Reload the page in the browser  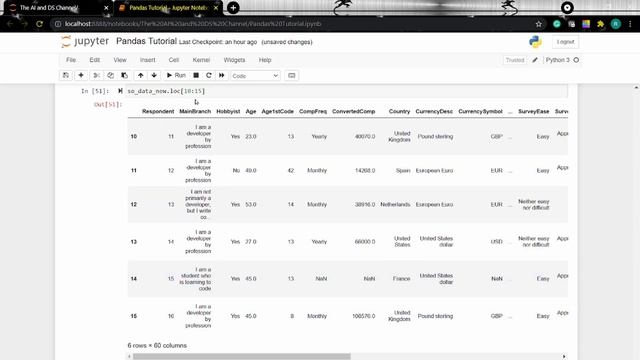40,24
